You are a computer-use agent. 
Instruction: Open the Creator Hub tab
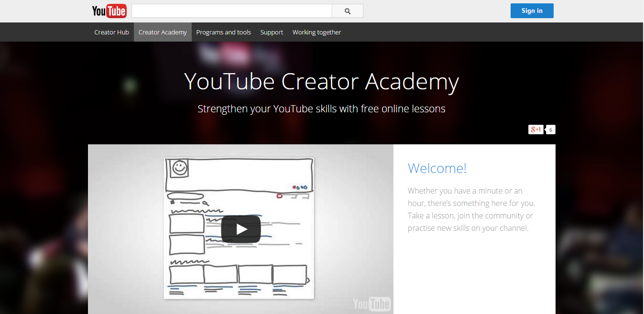111,32
